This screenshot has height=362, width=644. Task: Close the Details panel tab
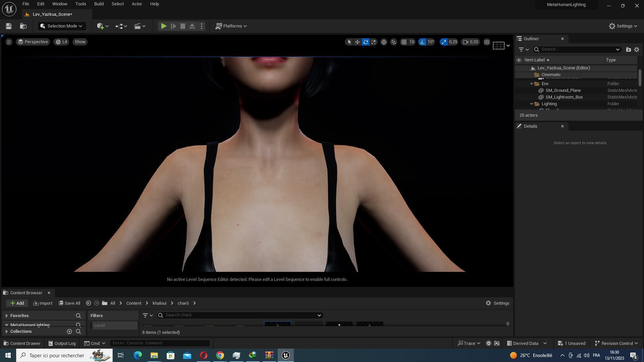coord(562,126)
